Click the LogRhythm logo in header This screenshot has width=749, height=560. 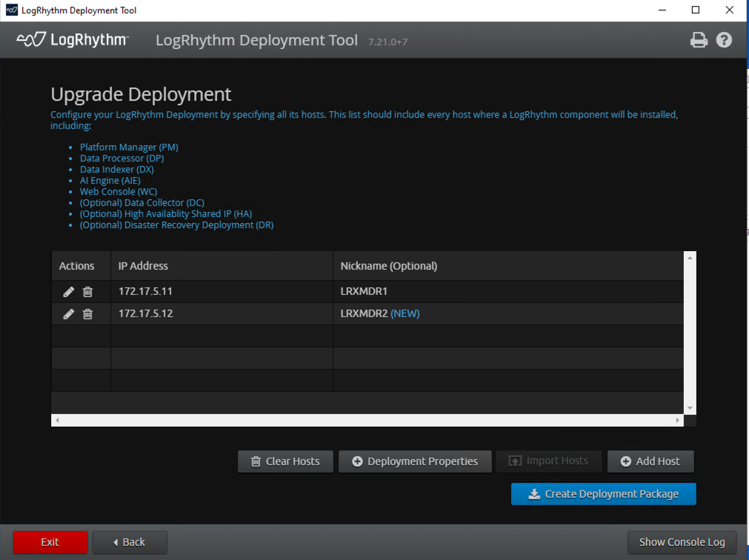73,40
